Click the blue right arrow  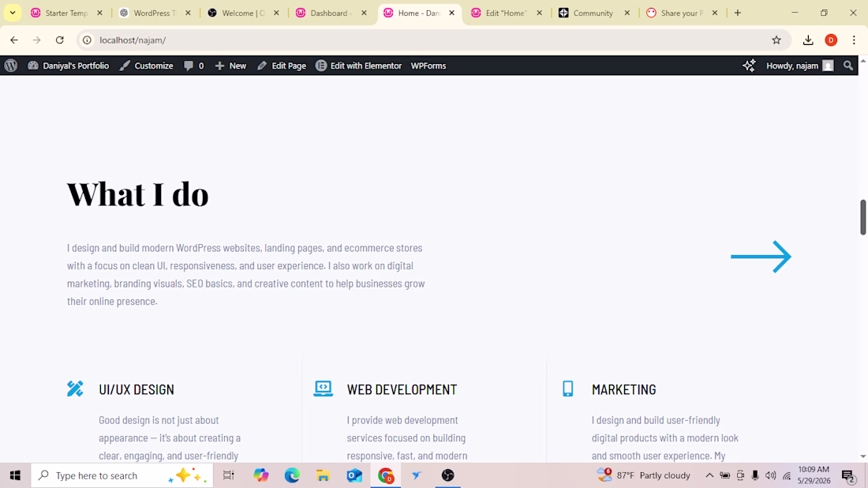coord(761,257)
